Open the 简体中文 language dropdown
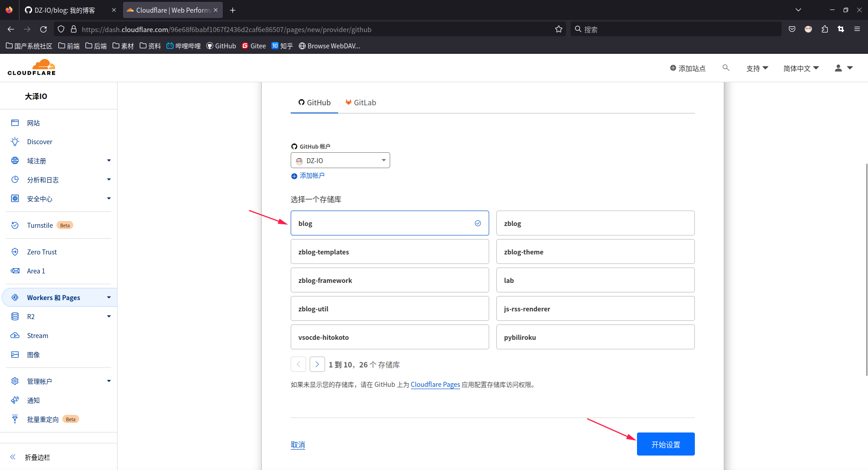This screenshot has height=470, width=868. [801, 68]
